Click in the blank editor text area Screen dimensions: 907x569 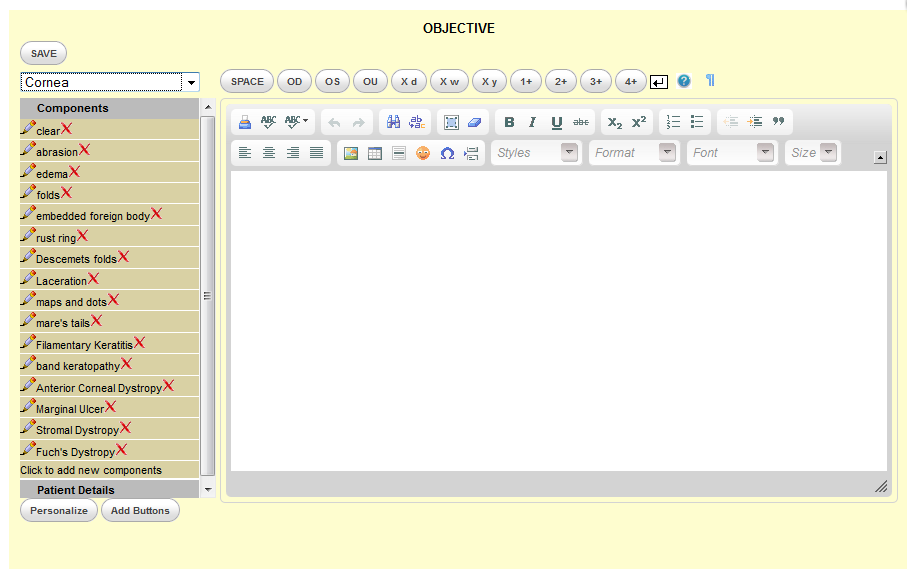pyautogui.click(x=558, y=320)
